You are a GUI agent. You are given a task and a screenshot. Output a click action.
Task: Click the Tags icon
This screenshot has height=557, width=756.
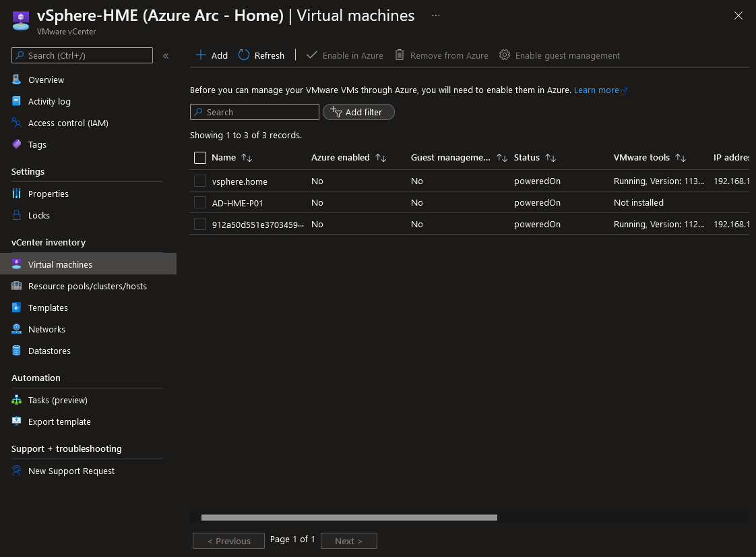click(16, 144)
